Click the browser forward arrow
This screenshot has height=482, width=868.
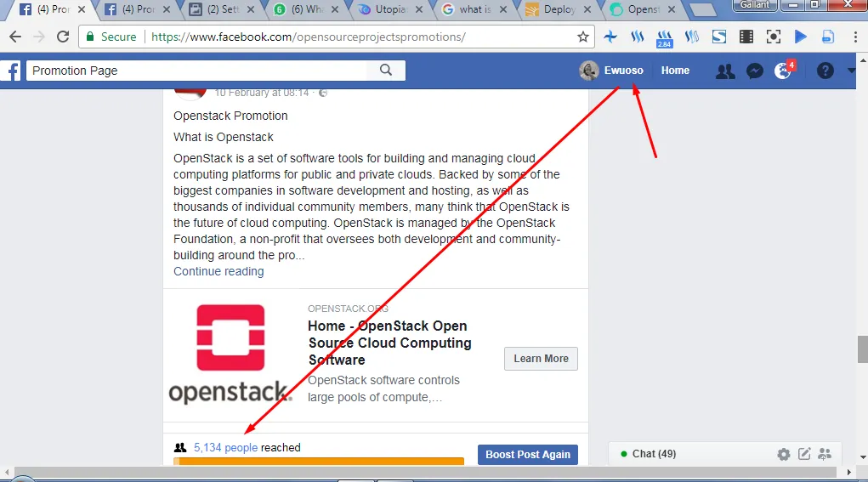[39, 37]
